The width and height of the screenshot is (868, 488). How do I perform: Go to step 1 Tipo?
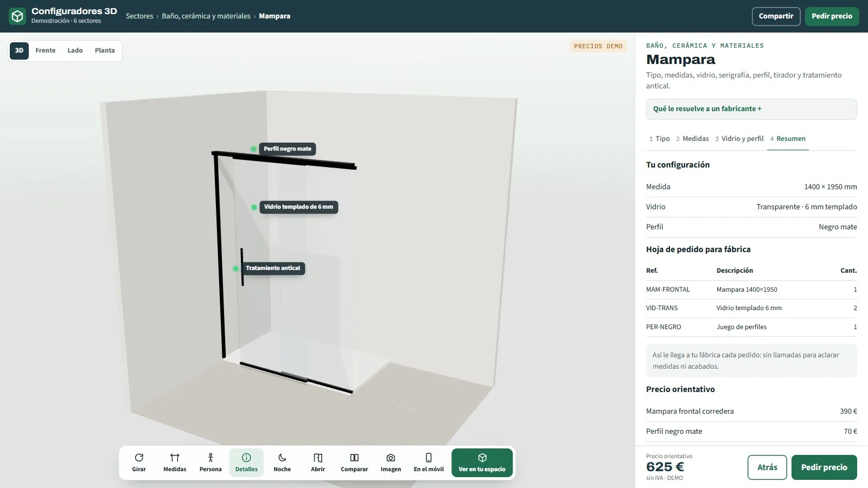point(659,139)
